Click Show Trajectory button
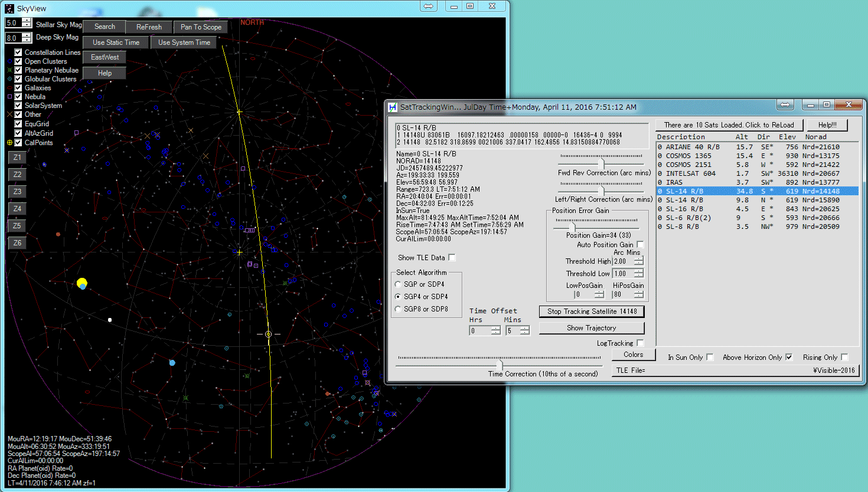Screen dimensions: 868x492 (592, 328)
